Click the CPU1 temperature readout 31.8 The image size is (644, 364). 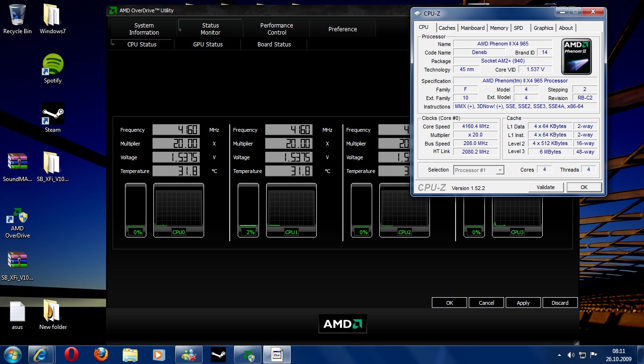[x=289, y=171]
